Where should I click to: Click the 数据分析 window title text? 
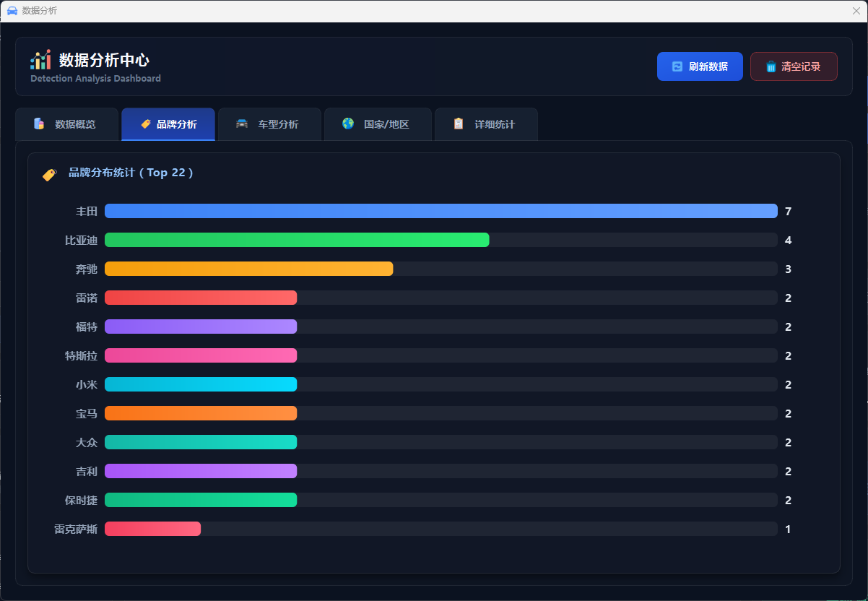tap(40, 11)
